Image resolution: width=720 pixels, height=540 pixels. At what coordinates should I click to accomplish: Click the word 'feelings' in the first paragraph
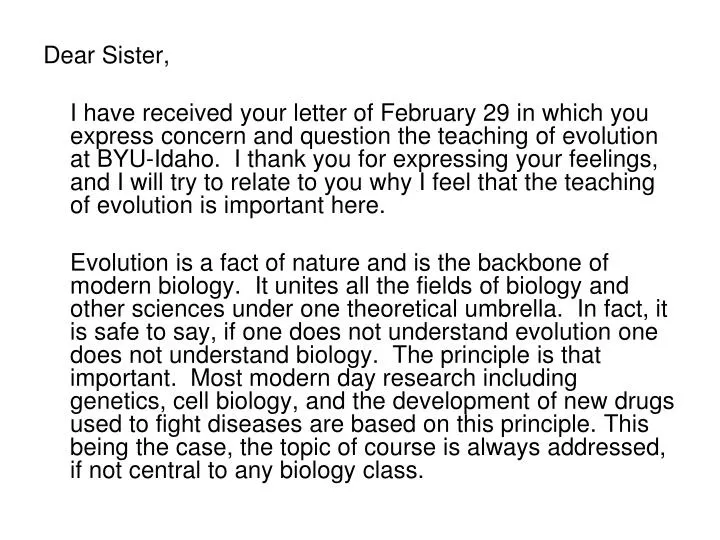[x=613, y=159]
